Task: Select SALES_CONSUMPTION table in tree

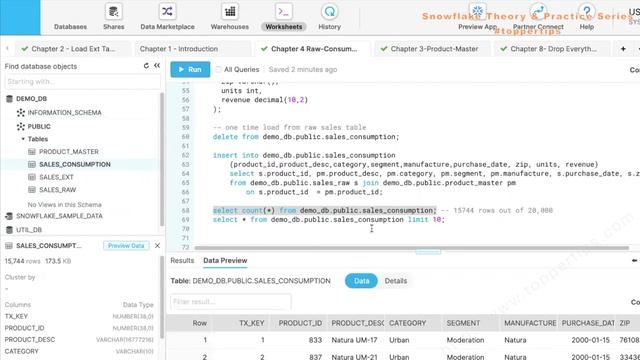Action: 75,164
